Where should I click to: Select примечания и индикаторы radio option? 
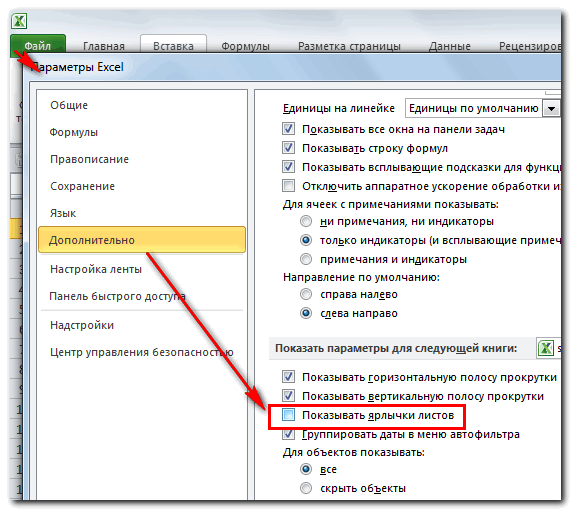[x=306, y=259]
